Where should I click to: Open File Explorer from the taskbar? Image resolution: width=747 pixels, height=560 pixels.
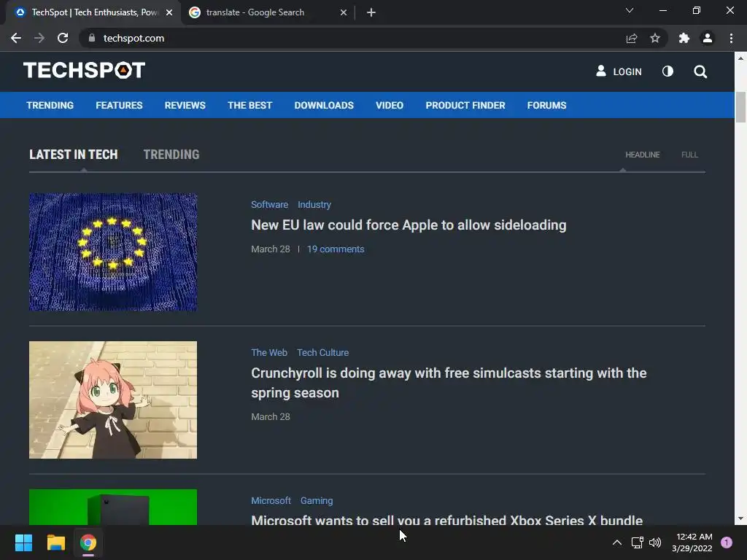tap(55, 542)
